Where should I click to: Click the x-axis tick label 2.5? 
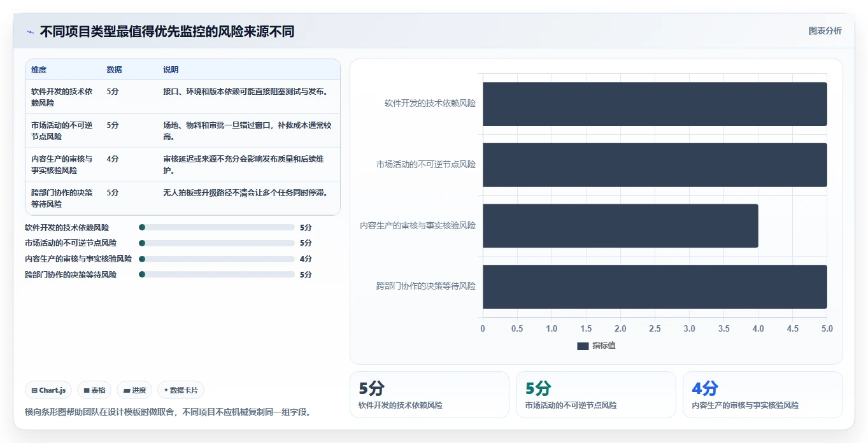coord(655,329)
